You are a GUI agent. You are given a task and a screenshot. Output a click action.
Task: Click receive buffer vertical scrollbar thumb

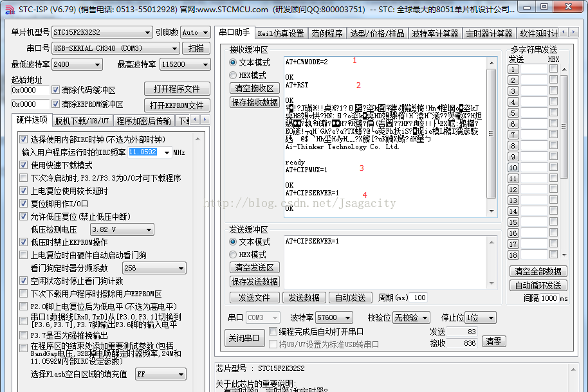coord(492,134)
